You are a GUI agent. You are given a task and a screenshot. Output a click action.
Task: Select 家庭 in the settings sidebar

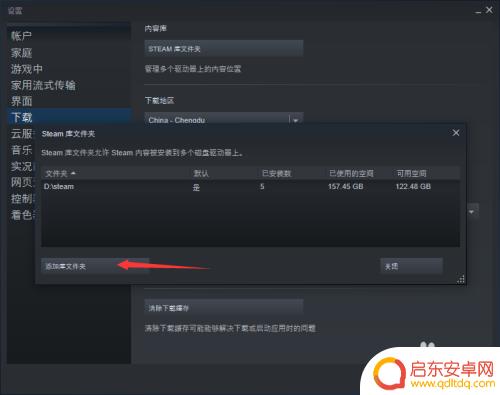[21, 53]
